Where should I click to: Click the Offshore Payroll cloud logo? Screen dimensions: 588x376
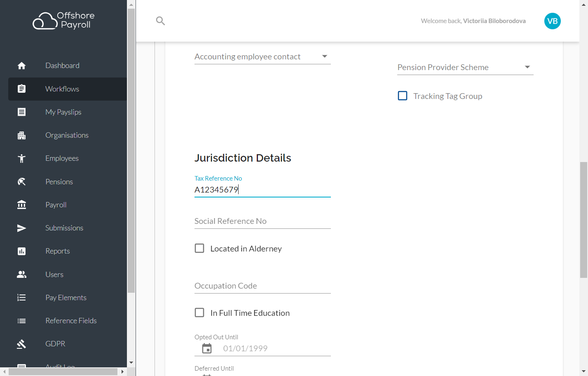(64, 21)
